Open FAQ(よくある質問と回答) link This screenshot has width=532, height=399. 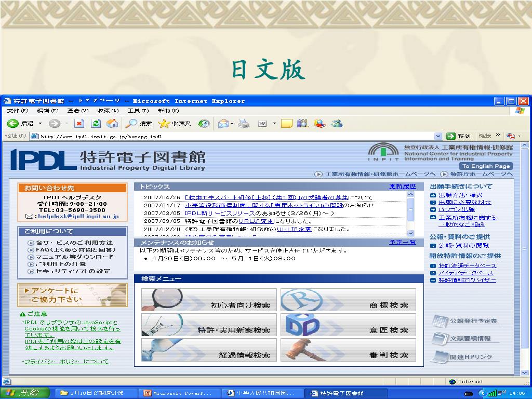(75, 250)
